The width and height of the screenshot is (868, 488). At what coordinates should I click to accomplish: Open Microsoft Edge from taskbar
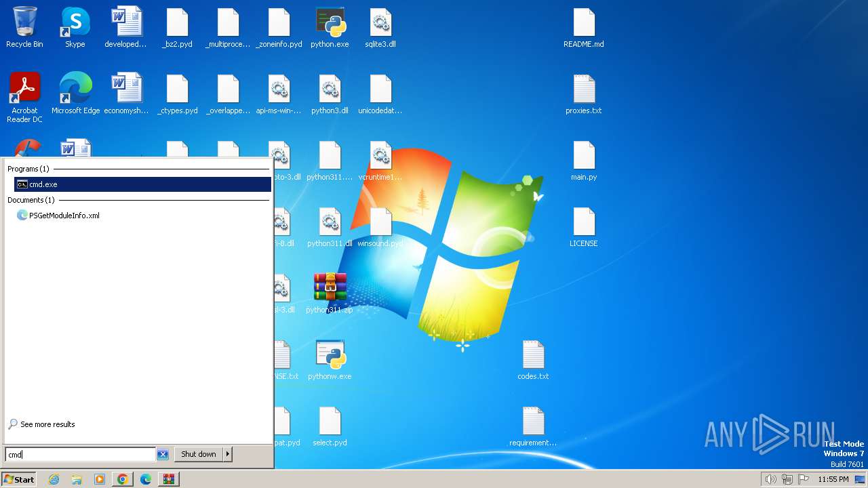(x=146, y=479)
